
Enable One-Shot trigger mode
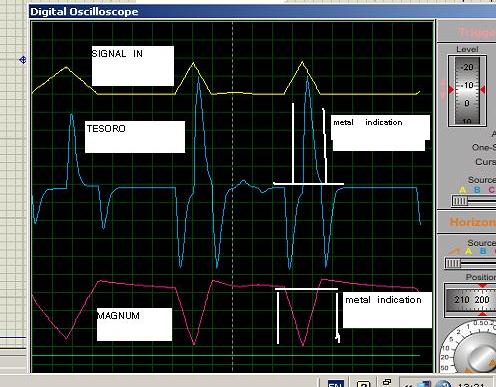[484, 147]
